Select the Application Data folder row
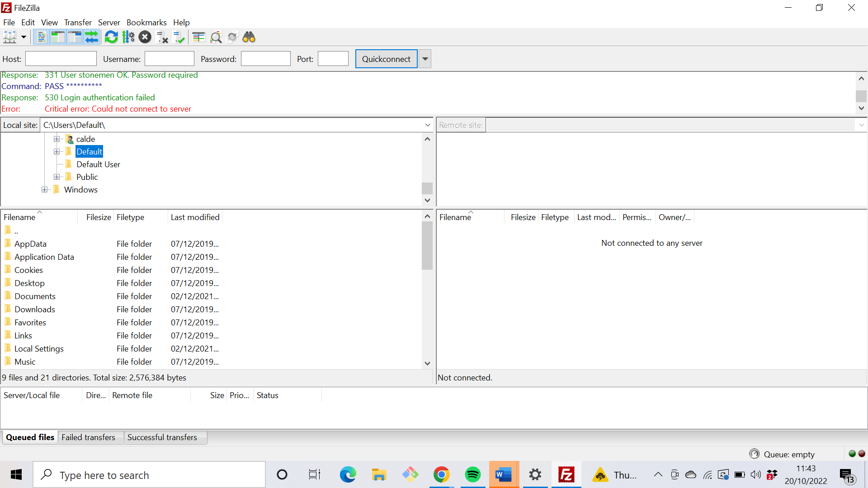Screen dimensions: 868x488 pos(211,257)
